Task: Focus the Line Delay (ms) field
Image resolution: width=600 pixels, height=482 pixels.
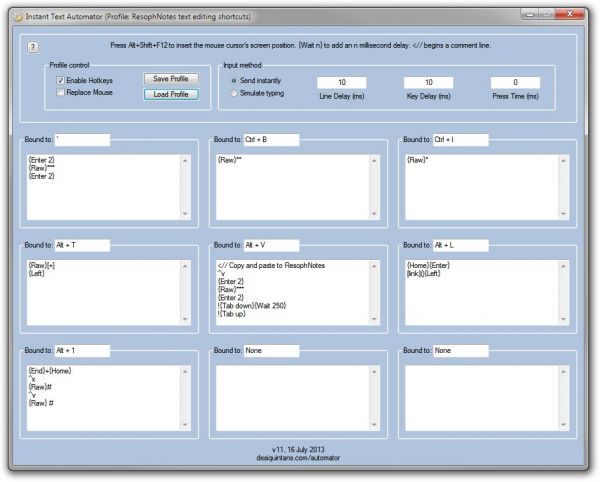Action: [342, 82]
